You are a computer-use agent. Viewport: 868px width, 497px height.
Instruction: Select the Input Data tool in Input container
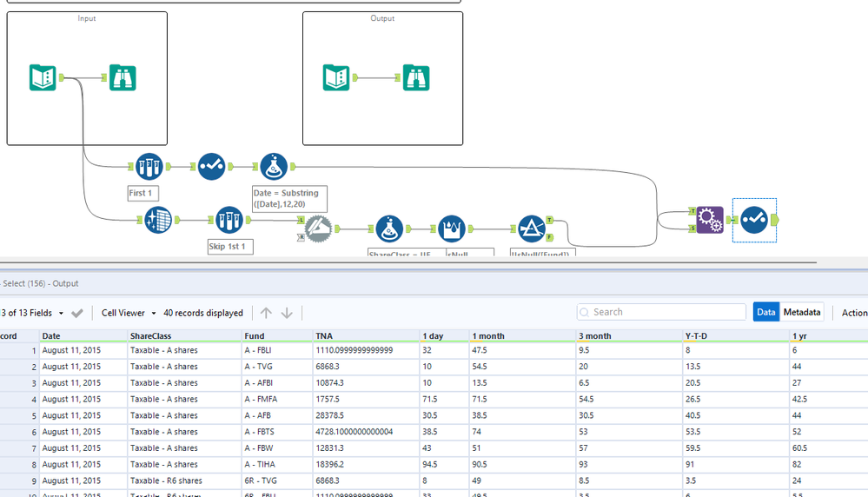pyautogui.click(x=43, y=78)
